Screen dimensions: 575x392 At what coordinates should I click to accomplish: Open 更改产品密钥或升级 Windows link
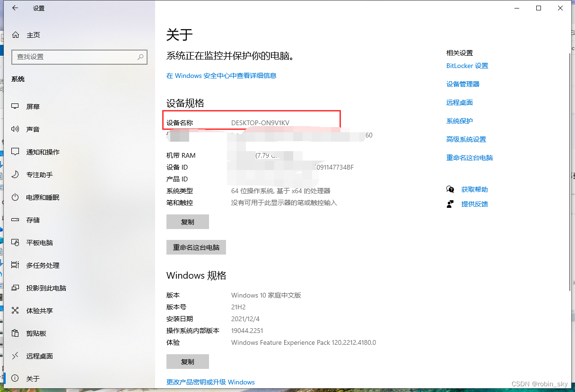[210, 382]
